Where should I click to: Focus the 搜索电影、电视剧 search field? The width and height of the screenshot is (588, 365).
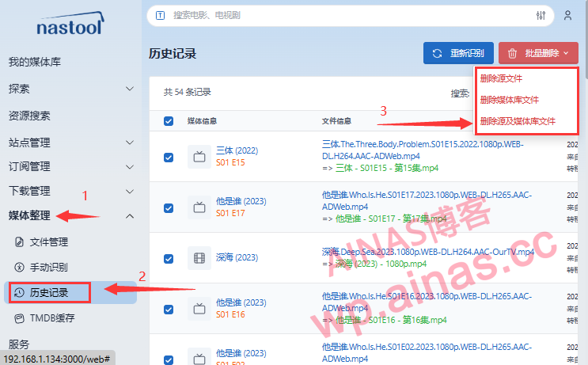(351, 15)
